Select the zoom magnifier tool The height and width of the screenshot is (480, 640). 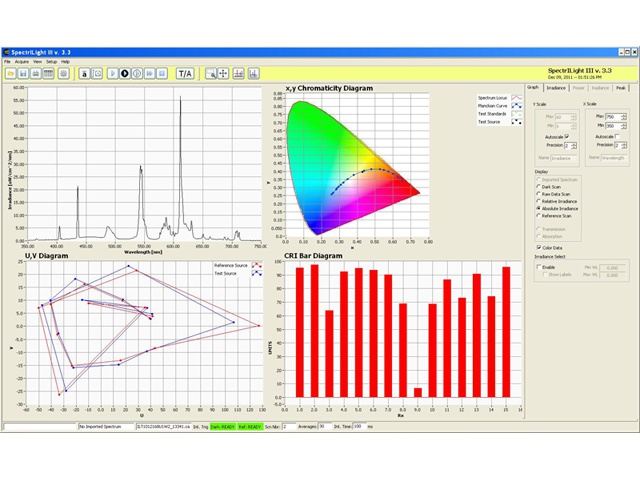[x=211, y=73]
